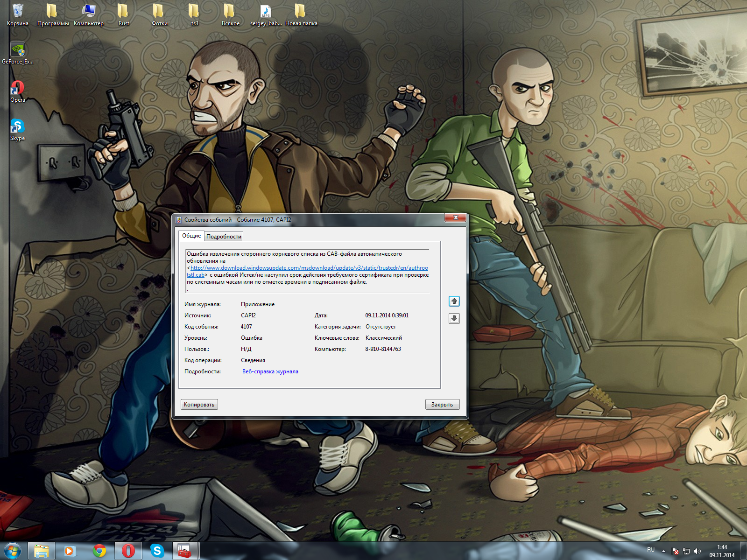The height and width of the screenshot is (560, 747).
Task: Open the tray clock showing 1:44
Action: pyautogui.click(x=722, y=551)
